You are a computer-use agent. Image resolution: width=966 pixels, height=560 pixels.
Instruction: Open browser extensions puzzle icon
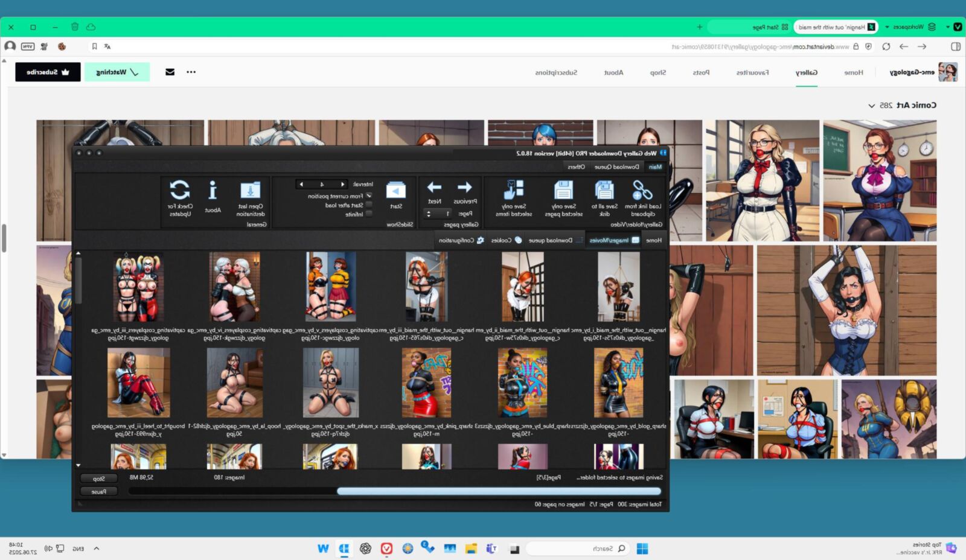[44, 46]
